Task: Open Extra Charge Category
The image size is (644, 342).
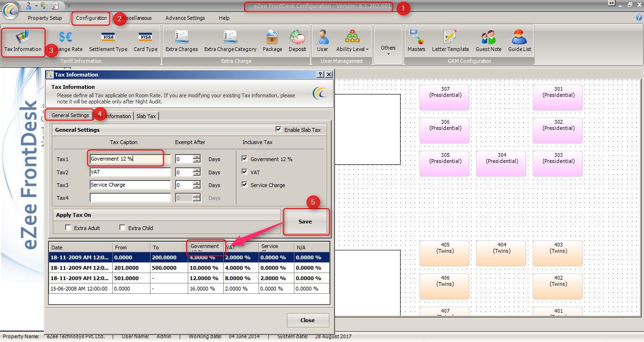Action: click(230, 42)
